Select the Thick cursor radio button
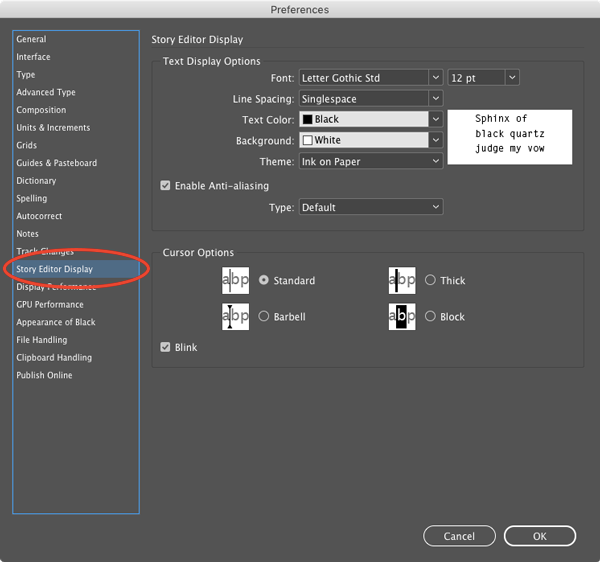 coord(430,280)
